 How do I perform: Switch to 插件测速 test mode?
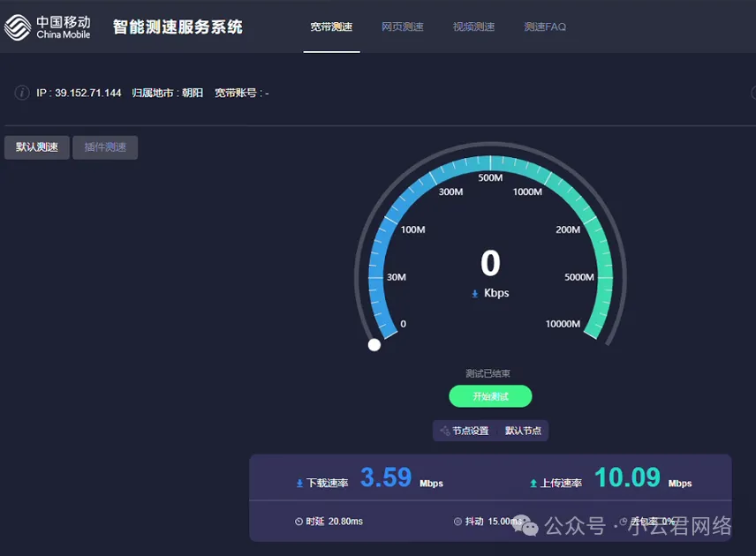click(x=105, y=147)
